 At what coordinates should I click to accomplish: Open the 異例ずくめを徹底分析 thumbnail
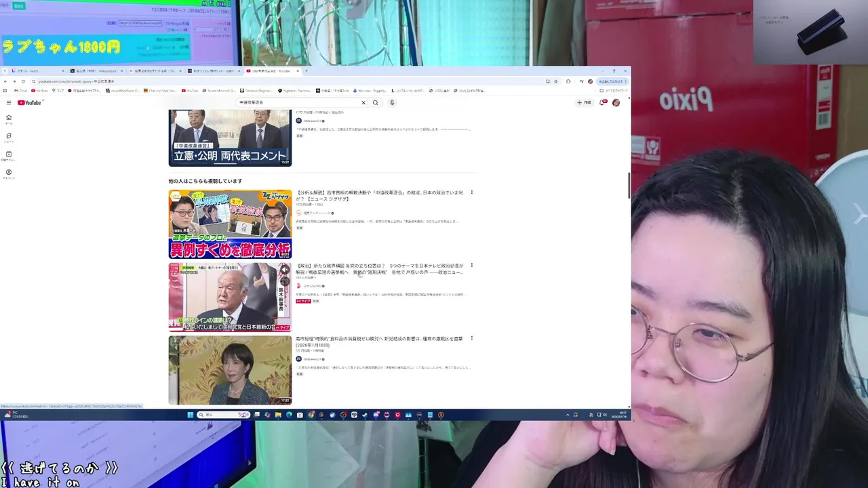[x=230, y=224]
